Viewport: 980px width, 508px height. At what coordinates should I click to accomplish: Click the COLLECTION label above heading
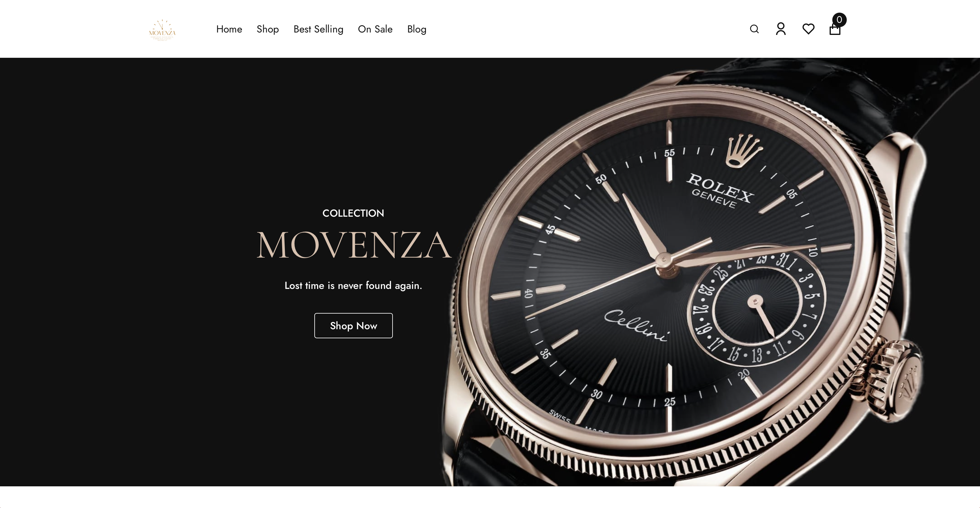point(353,213)
